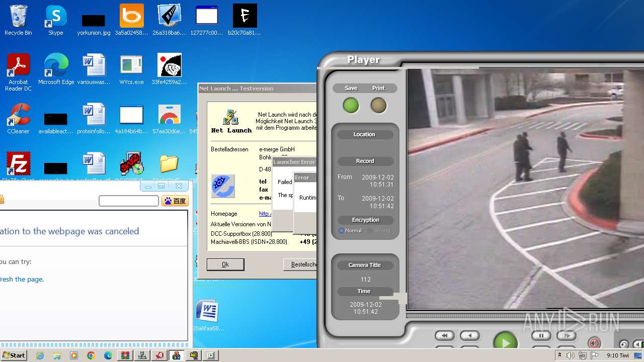Click the Camera Title label in Player
This screenshot has width=644, height=362.
pos(365,265)
